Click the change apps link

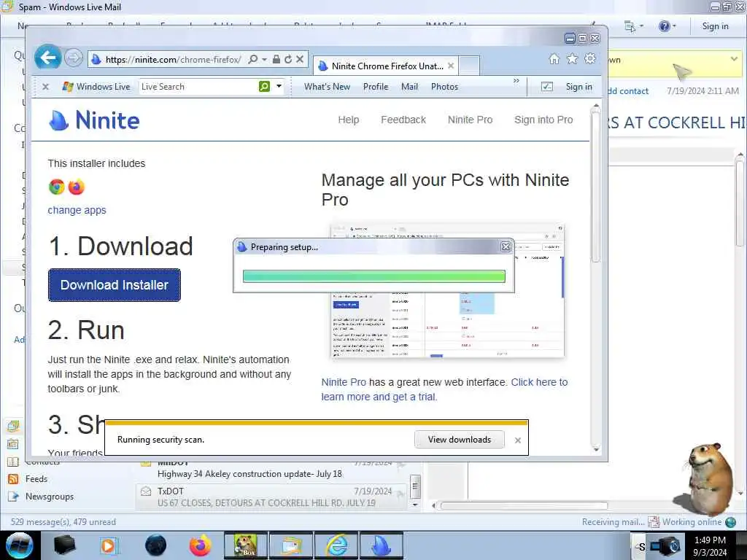77,210
